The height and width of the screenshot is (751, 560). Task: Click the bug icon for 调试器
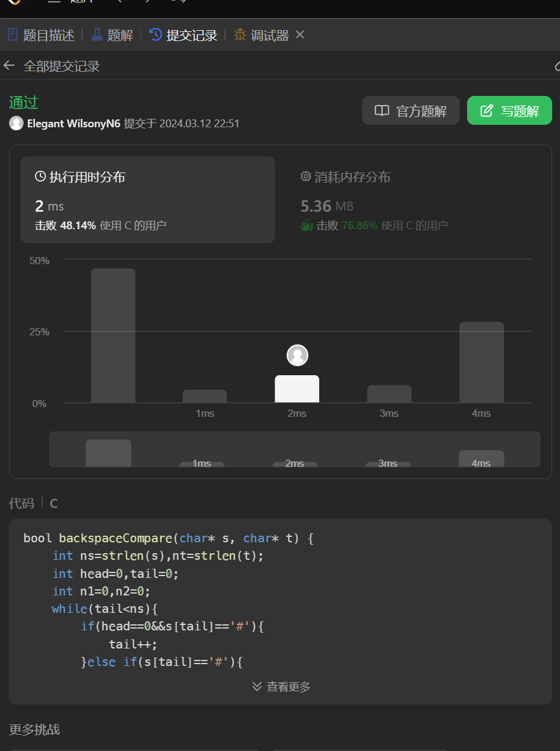(x=240, y=35)
